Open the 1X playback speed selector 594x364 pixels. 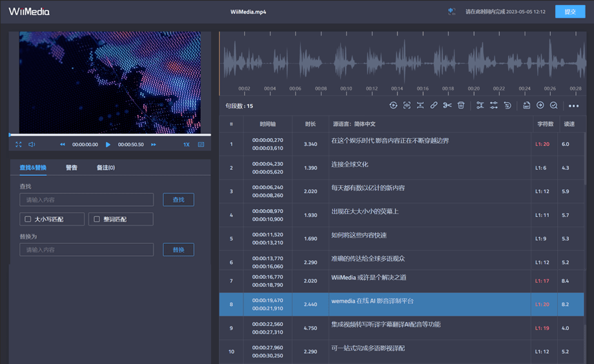click(187, 145)
